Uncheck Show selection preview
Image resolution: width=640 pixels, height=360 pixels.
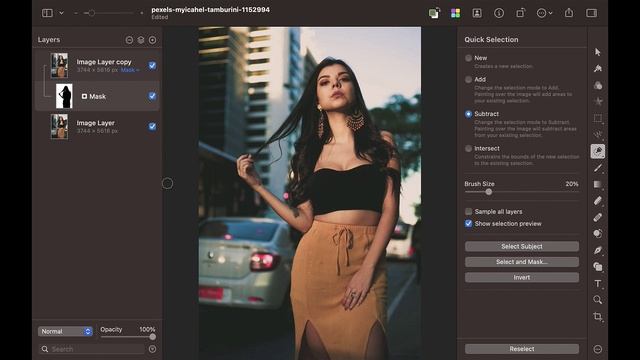(469, 223)
